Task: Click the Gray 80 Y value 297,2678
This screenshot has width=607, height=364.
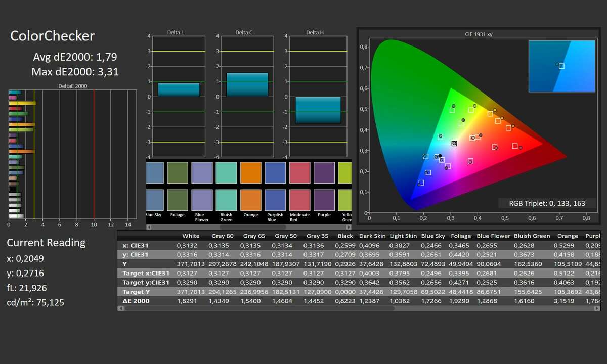Action: pos(222,264)
